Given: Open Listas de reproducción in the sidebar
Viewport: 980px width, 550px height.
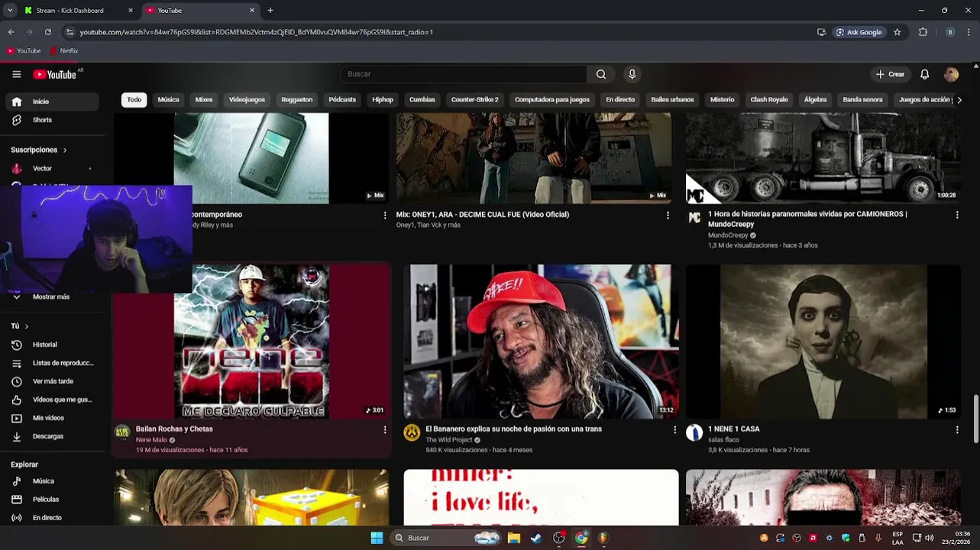Looking at the screenshot, I should coord(52,363).
